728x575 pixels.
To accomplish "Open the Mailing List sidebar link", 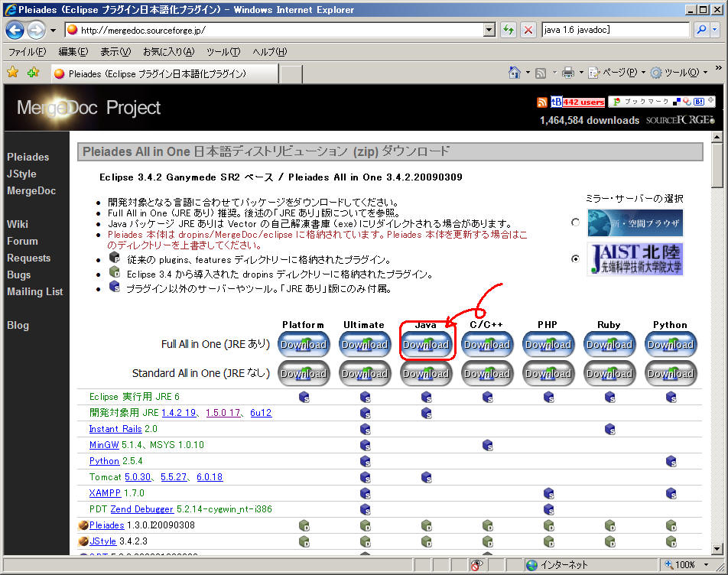I will (x=35, y=291).
